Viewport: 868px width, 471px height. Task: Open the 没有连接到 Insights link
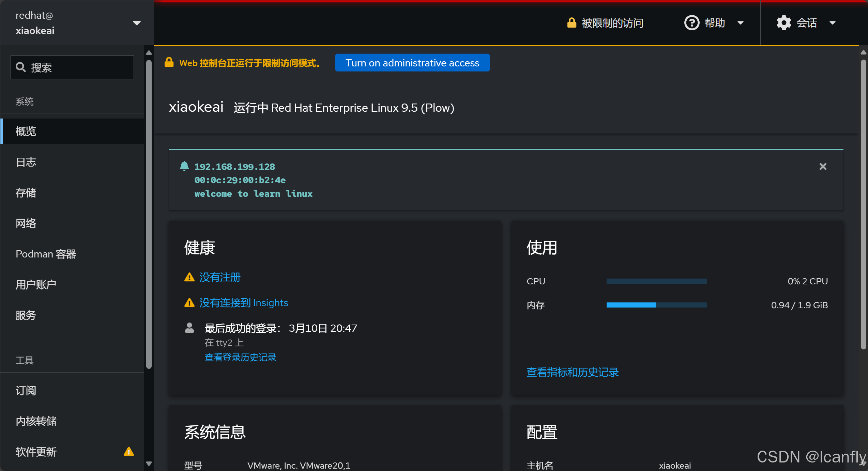coord(244,302)
